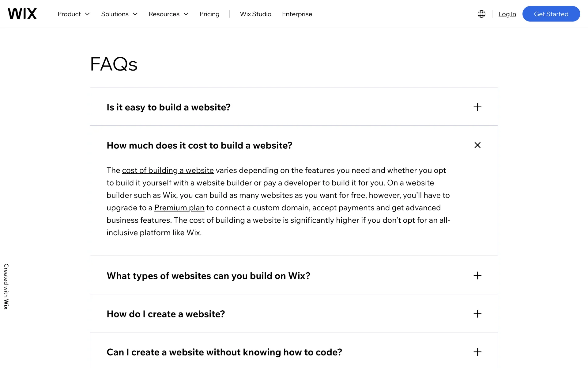This screenshot has height=368, width=588.
Task: Click the "Created with Wix" side label
Action: pos(6,286)
